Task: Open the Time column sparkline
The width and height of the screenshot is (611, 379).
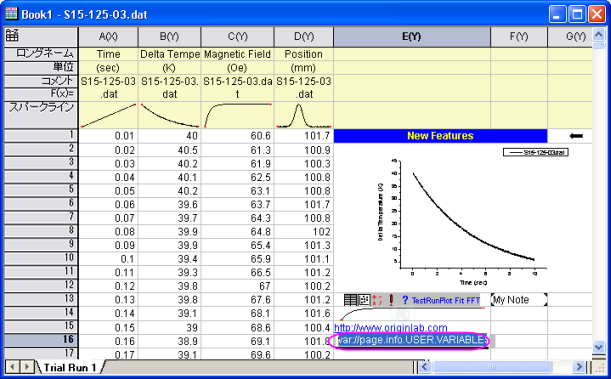Action: pyautogui.click(x=108, y=115)
